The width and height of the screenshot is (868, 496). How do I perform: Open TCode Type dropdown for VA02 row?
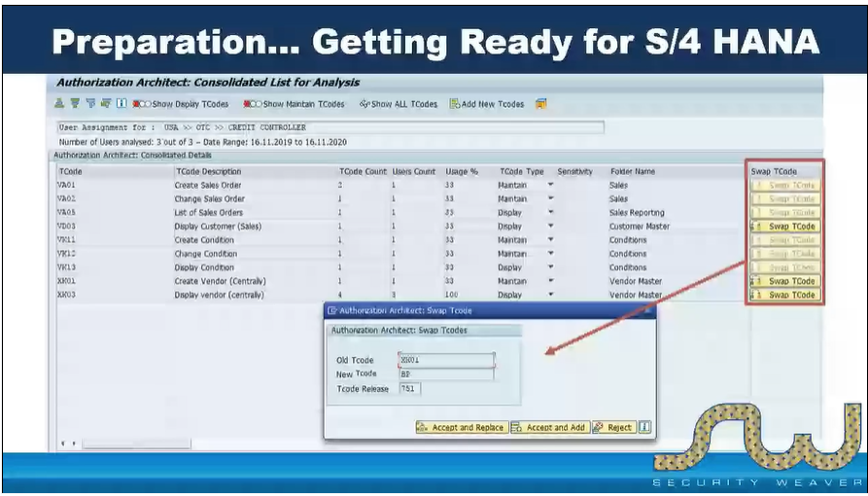[x=550, y=198]
